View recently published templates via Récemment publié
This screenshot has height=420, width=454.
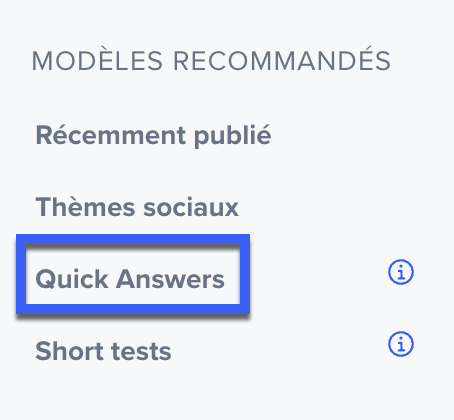coord(153,135)
